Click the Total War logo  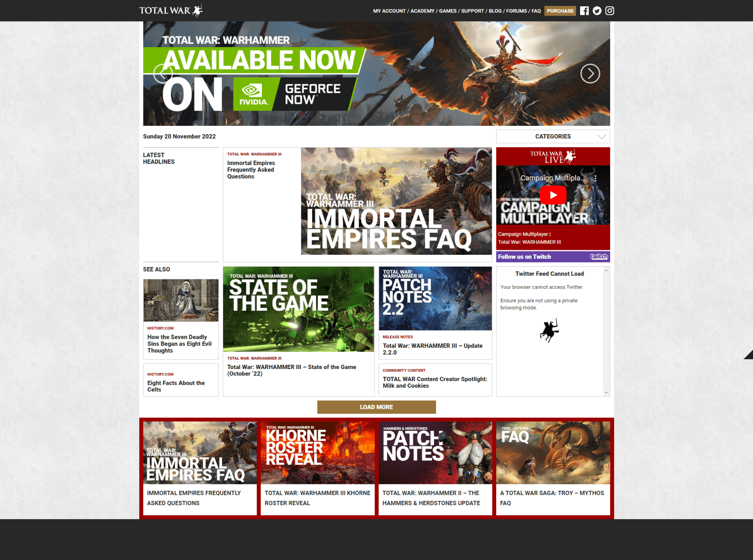coord(171,11)
